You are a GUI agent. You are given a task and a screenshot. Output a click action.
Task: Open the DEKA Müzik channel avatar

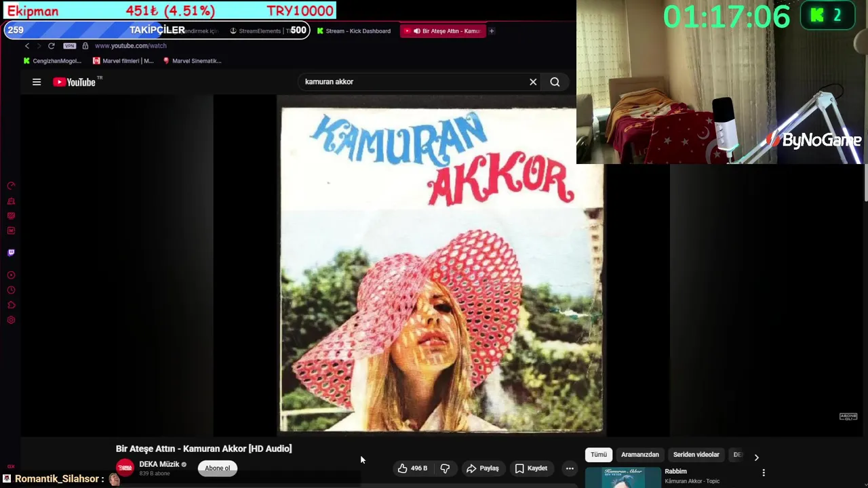pos(125,468)
